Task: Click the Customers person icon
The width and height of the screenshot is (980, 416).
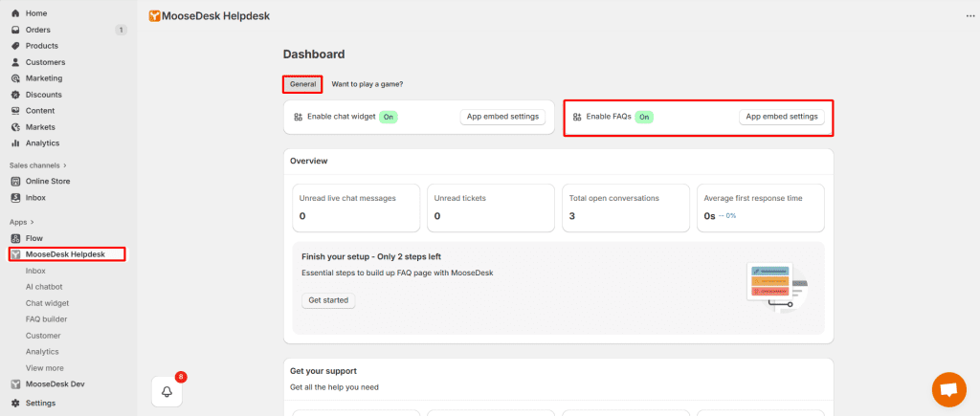Action: click(x=15, y=62)
